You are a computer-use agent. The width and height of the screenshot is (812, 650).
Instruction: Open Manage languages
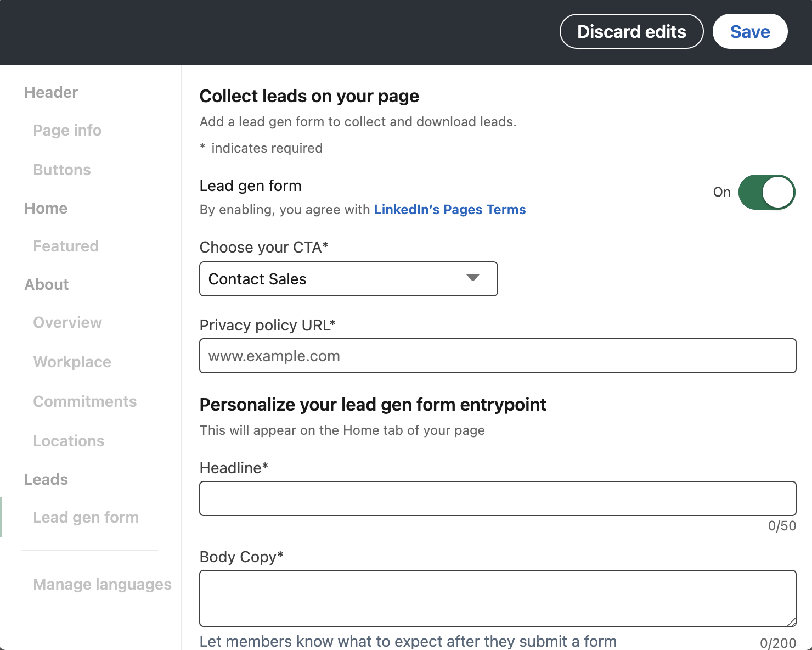(102, 584)
